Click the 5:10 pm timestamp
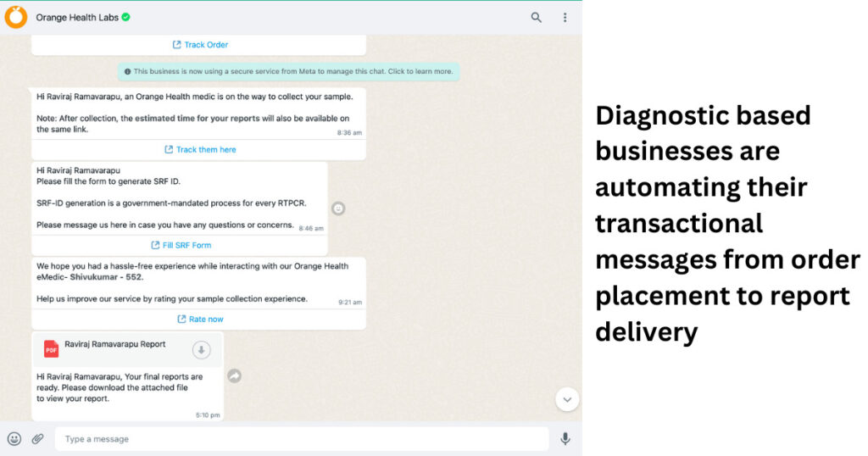 [x=208, y=415]
